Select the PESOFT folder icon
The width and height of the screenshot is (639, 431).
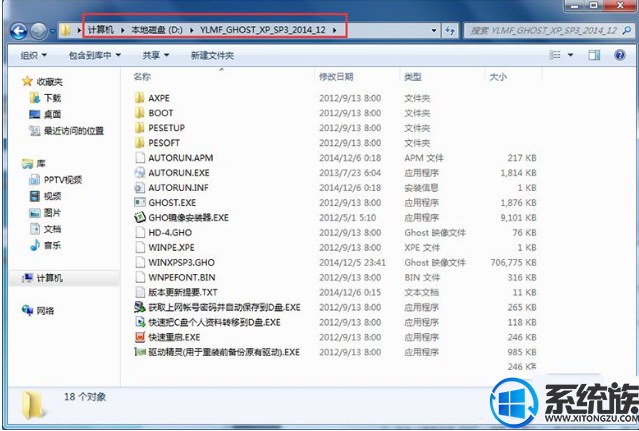click(140, 143)
